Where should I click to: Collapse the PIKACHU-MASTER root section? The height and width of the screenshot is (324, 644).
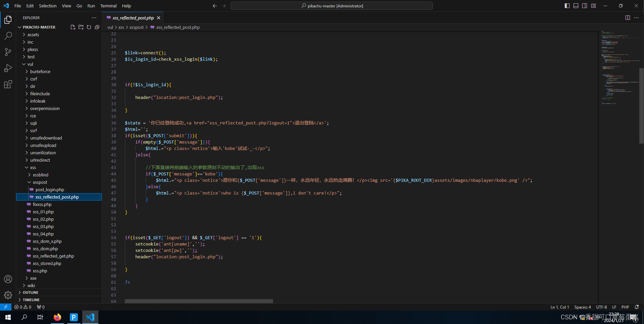(39, 27)
